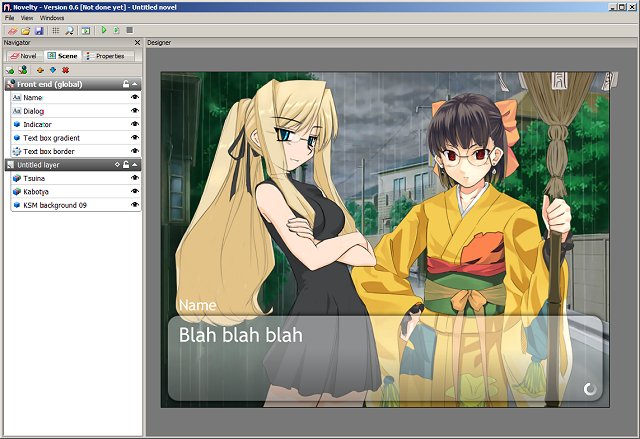640x439 pixels.
Task: Switch to the Novel tab
Action: tap(24, 56)
